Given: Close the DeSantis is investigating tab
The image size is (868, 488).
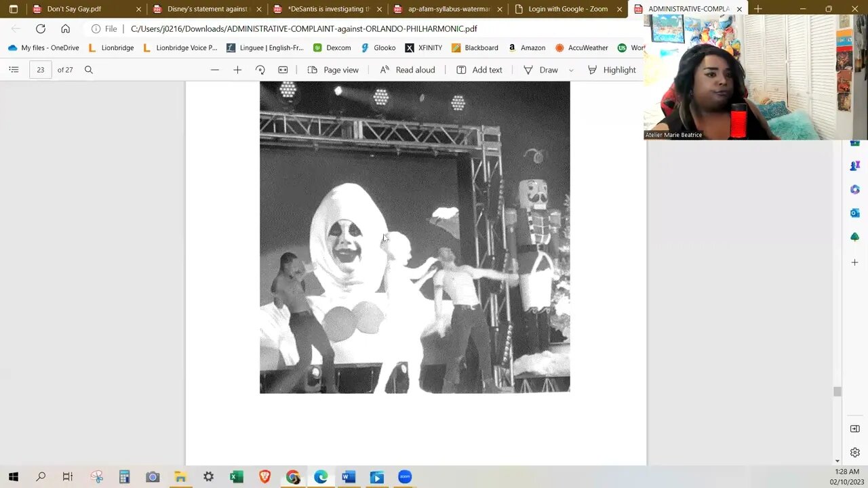Looking at the screenshot, I should click(x=379, y=9).
